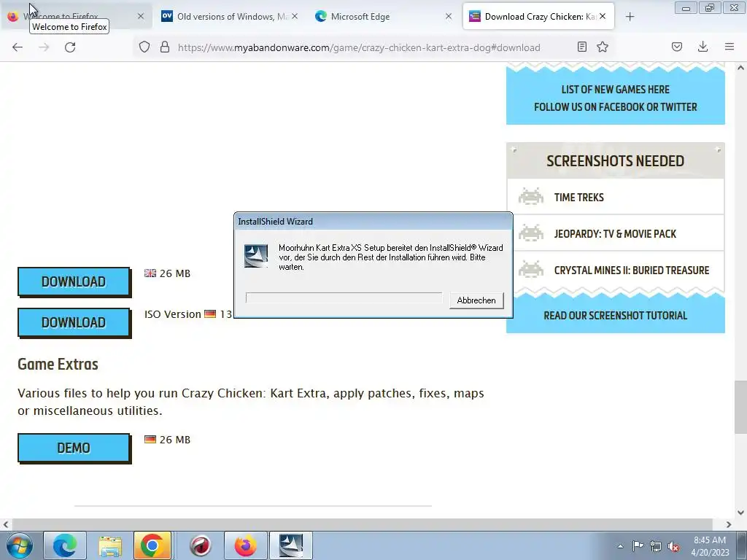Open File Explorer from taskbar

pos(110,545)
